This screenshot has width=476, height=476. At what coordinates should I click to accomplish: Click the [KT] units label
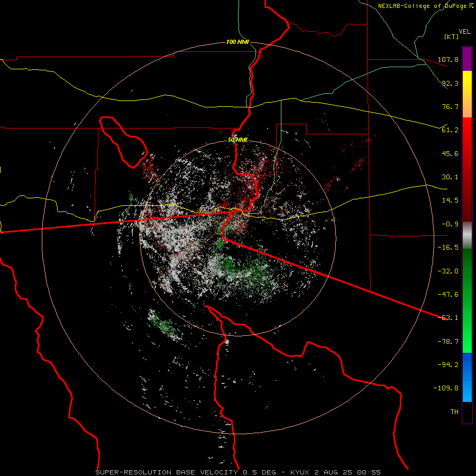452,36
